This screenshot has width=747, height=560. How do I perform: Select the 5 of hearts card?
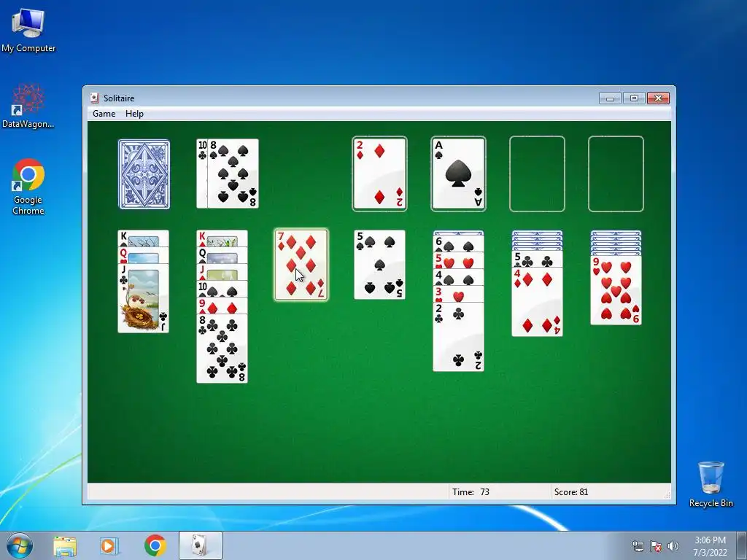(x=458, y=260)
